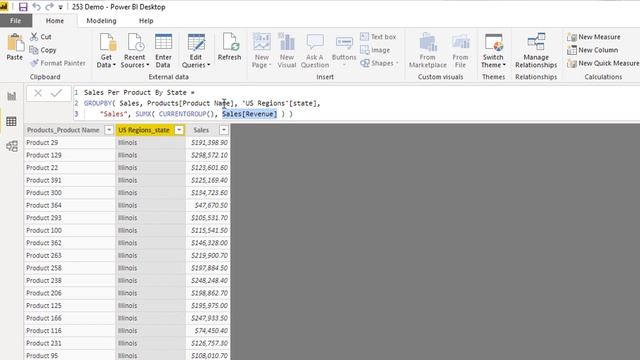Screen dimensions: 640x360
Task: Open the quick access toolbar dropdown
Action: coord(60,7)
